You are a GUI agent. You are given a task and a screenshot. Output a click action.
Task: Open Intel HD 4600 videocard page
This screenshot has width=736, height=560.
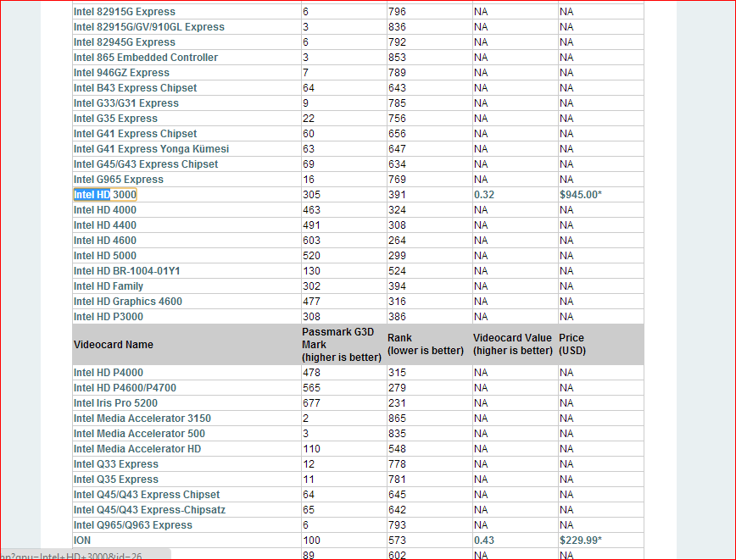click(105, 241)
